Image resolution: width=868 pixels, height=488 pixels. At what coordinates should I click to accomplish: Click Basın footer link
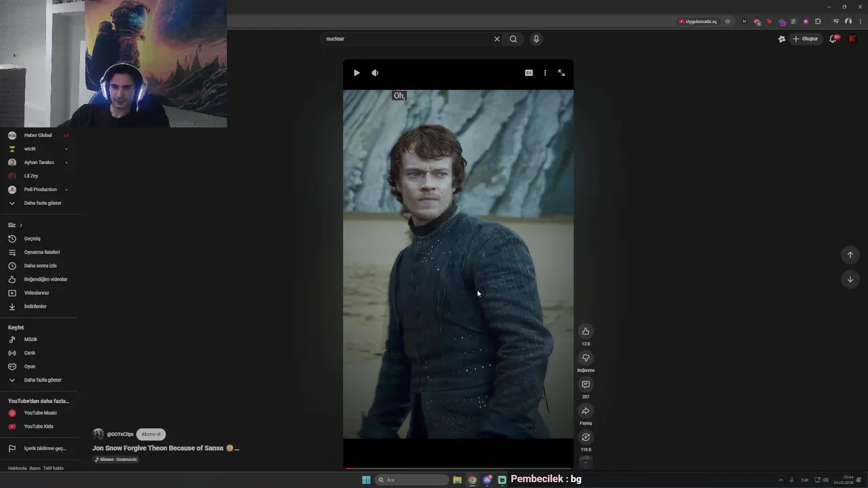point(35,468)
